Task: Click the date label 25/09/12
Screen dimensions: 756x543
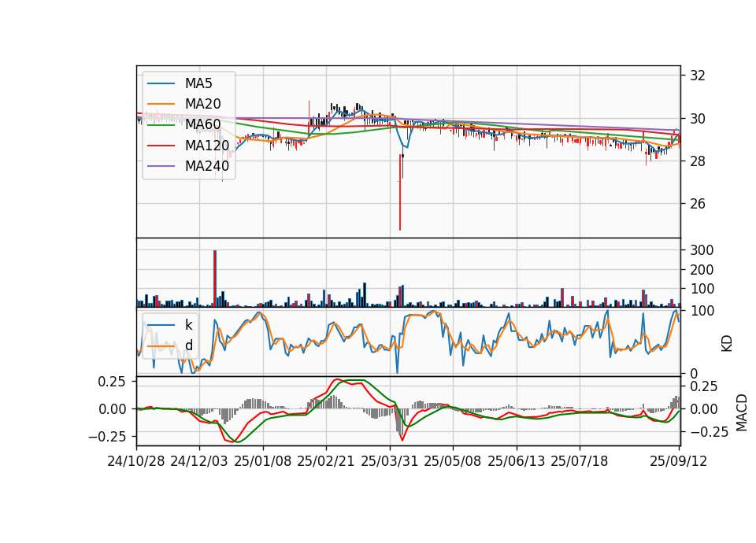Action: 679,461
